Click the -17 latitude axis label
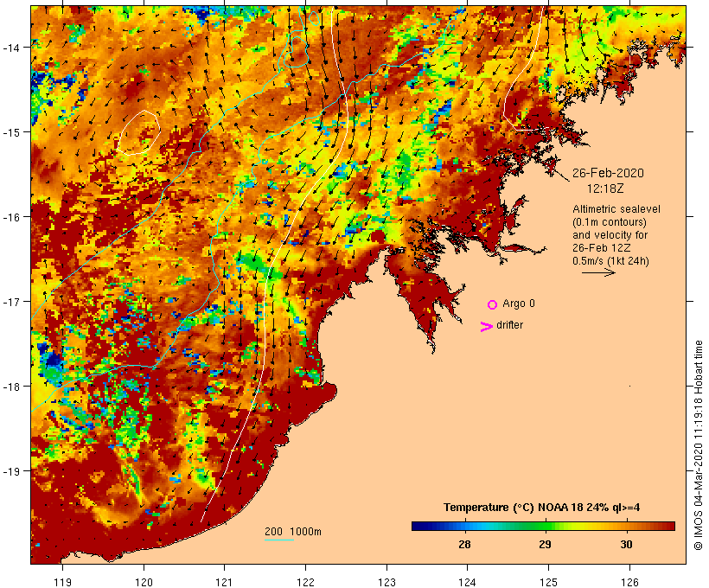709x588 pixels. click(x=11, y=302)
